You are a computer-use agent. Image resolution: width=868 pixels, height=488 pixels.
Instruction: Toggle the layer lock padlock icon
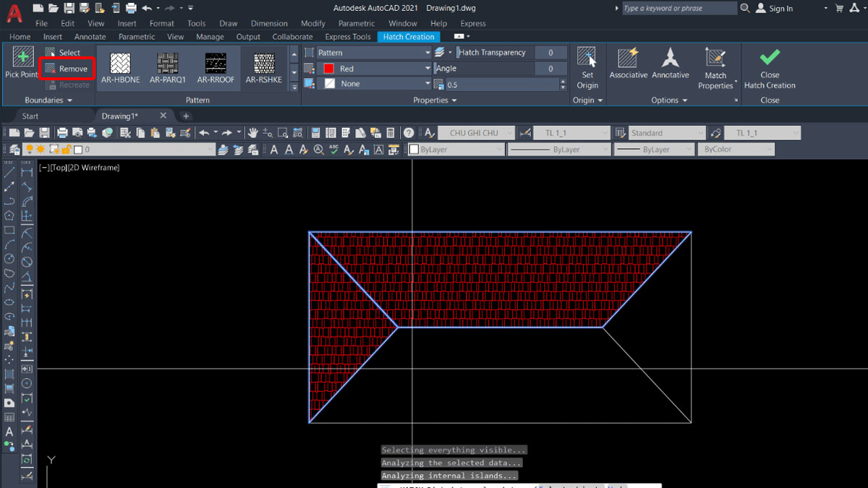point(66,150)
